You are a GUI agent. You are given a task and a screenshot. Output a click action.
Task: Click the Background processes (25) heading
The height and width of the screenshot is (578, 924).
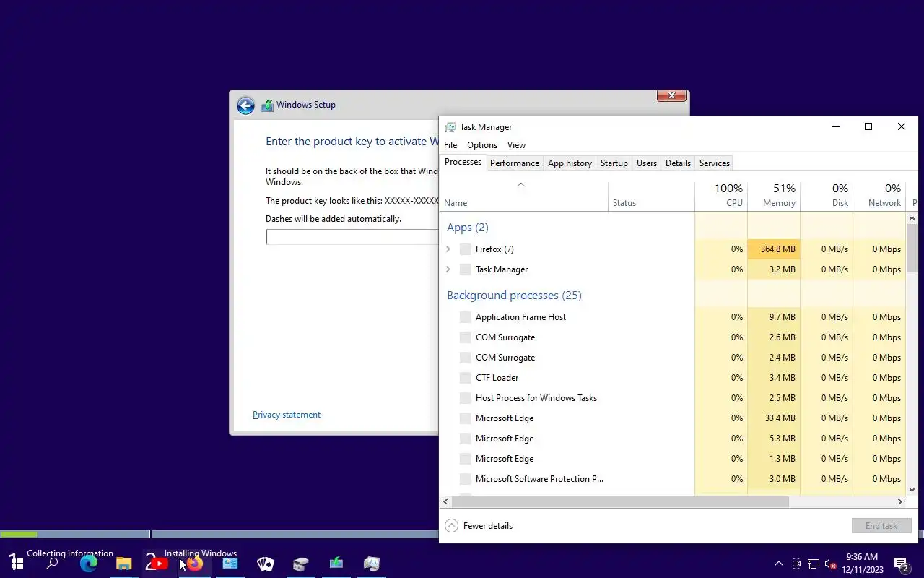pyautogui.click(x=514, y=296)
